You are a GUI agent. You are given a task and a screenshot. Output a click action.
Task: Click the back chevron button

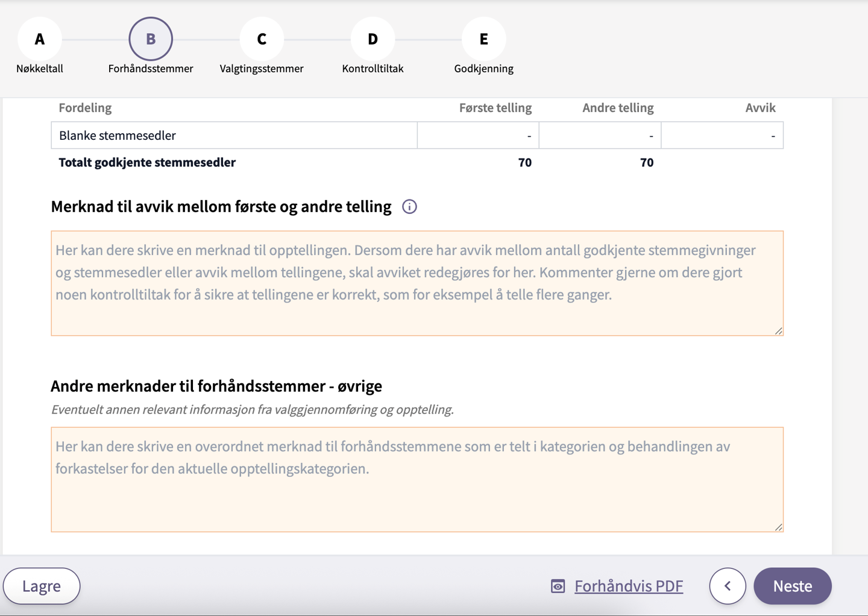pos(728,586)
